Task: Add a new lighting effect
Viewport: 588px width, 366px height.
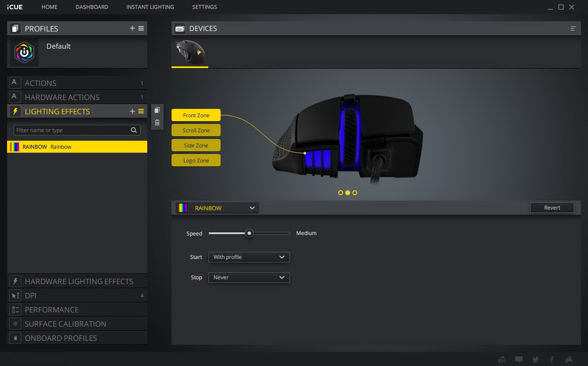Action: tap(132, 111)
